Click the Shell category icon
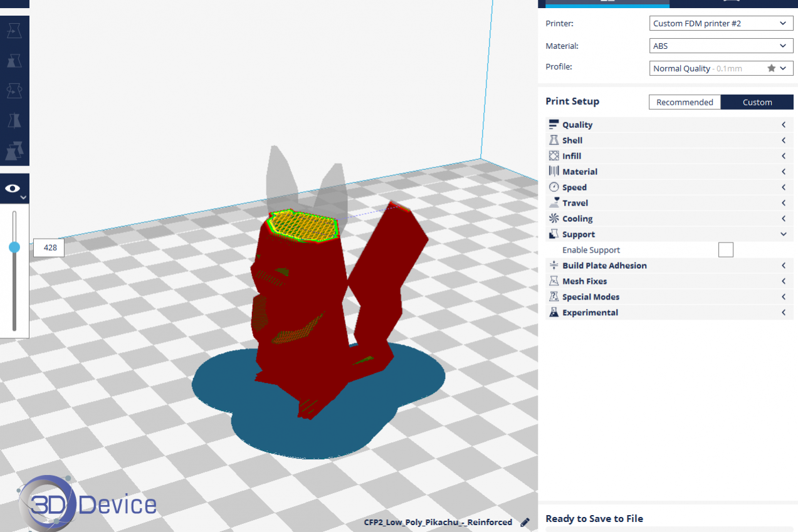 pos(554,140)
